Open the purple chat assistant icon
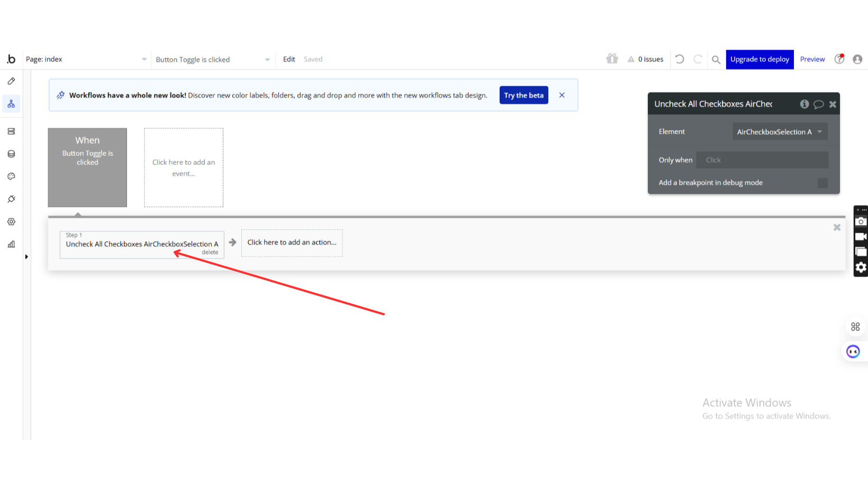 click(x=853, y=351)
